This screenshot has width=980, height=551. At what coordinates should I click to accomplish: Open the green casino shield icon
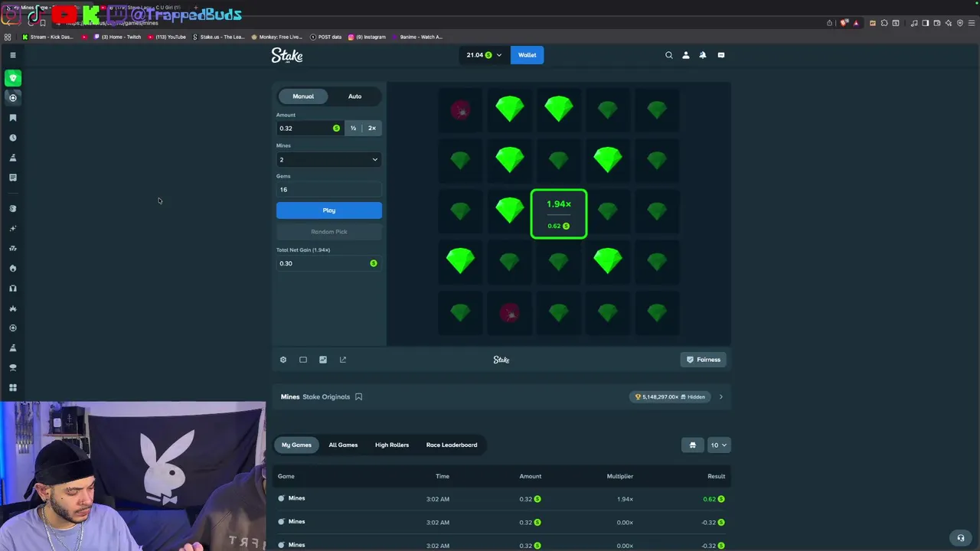click(12, 78)
